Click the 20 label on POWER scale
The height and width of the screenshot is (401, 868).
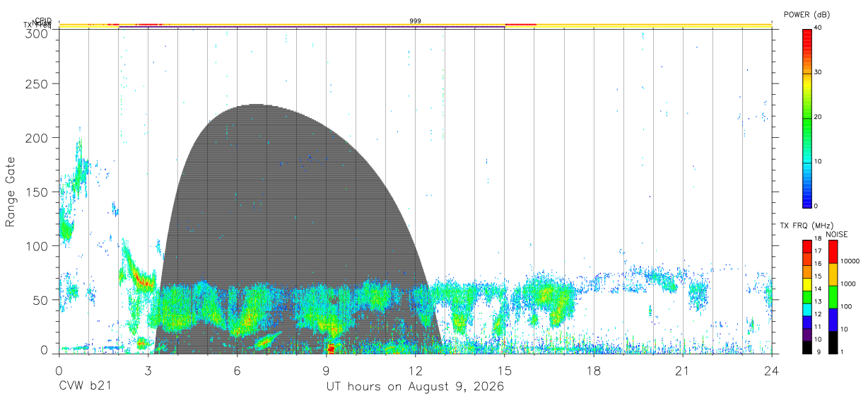point(819,117)
